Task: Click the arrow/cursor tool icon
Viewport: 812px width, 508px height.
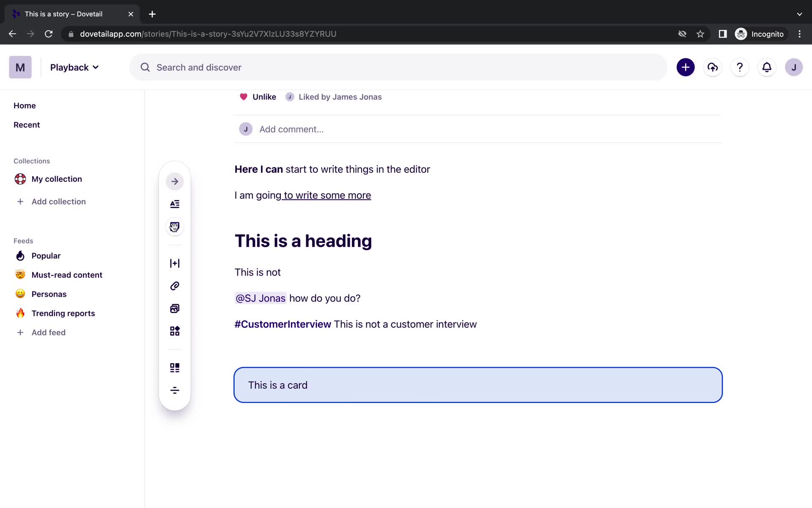Action: (174, 182)
